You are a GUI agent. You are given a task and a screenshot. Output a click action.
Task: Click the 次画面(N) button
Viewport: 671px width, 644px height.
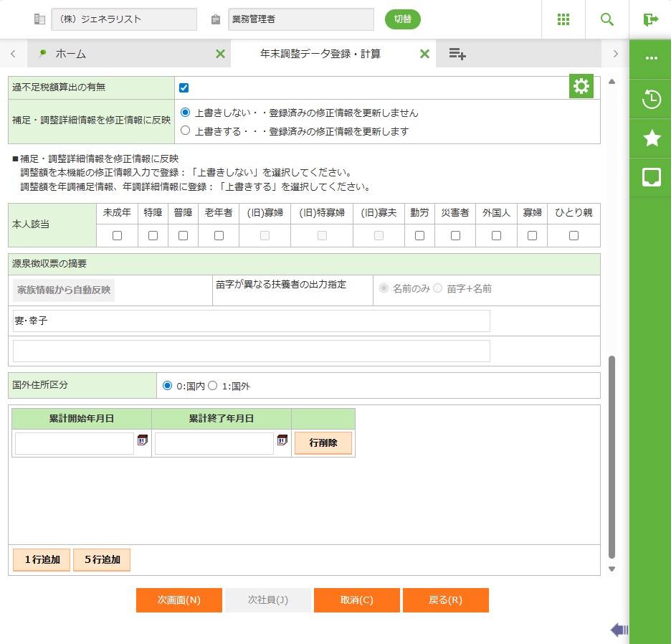pos(179,600)
